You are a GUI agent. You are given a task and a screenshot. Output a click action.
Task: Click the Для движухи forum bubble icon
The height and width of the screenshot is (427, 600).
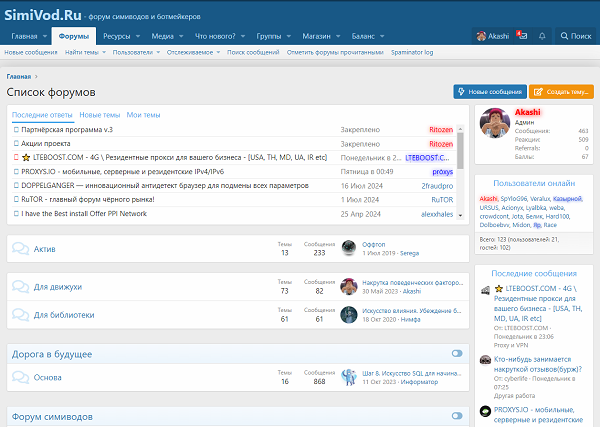(x=19, y=286)
